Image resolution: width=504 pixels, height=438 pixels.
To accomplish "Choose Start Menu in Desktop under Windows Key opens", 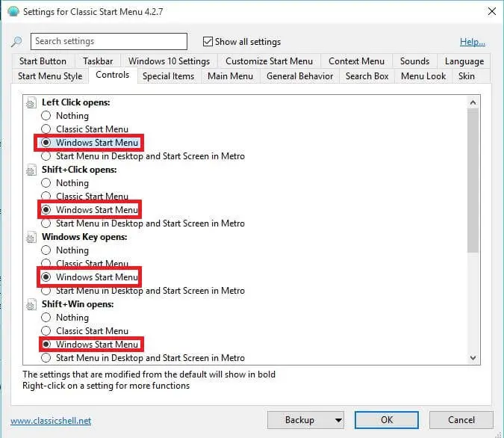I will [46, 291].
